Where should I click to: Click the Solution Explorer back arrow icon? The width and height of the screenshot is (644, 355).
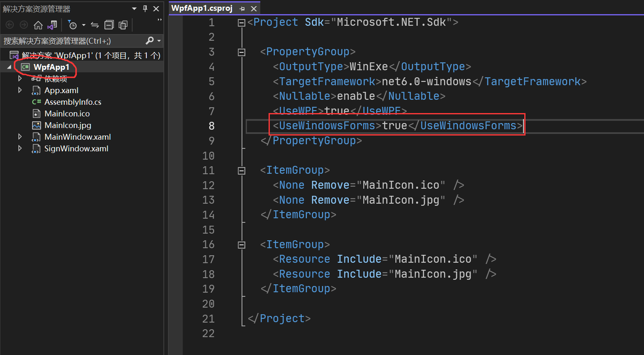[x=10, y=25]
